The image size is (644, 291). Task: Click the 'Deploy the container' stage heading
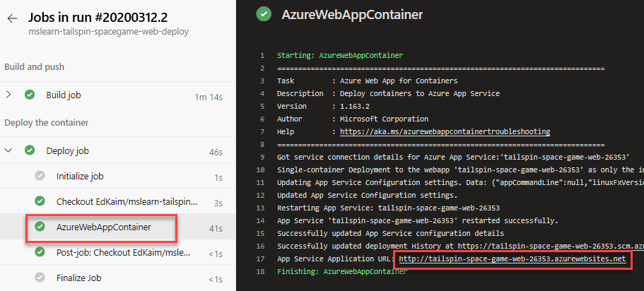coord(47,122)
